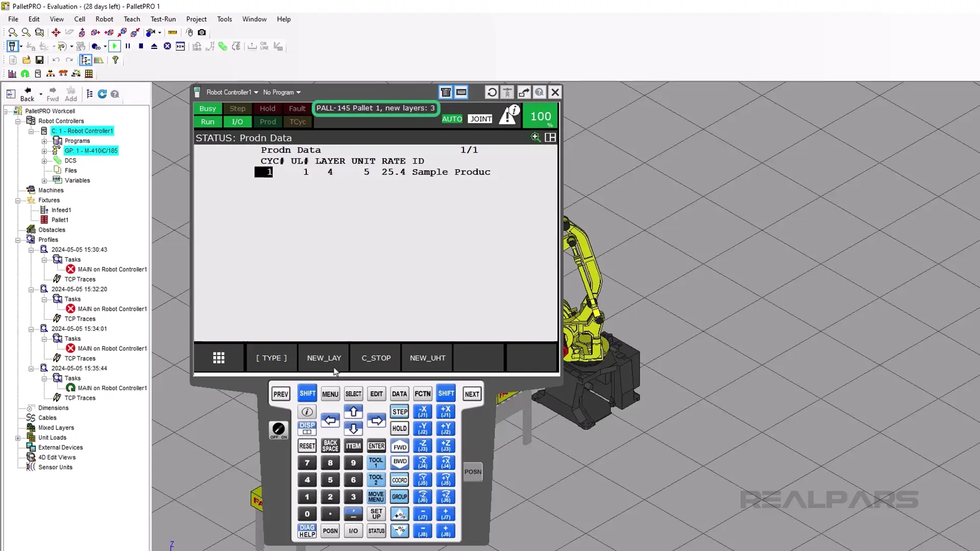Screen dimensions: 980x551
Task: Click the Zoom Window magnifier icon
Action: pos(39,32)
